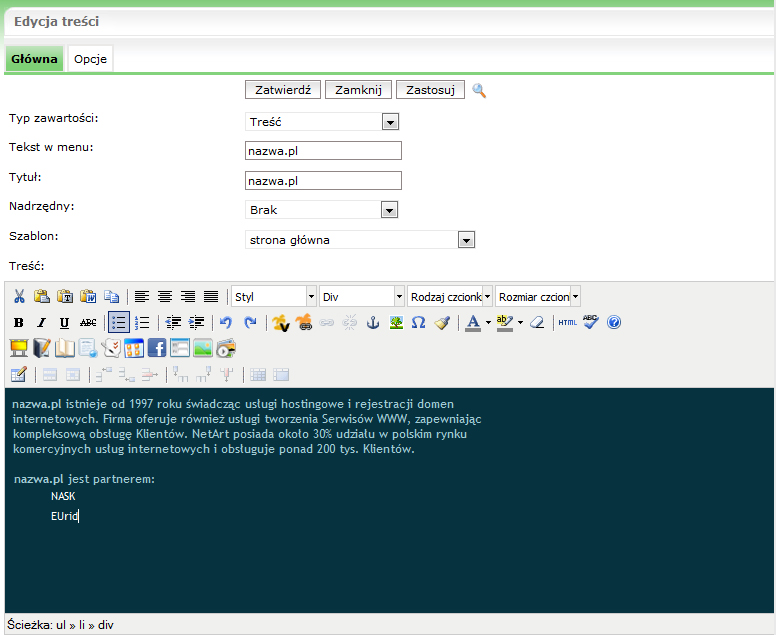Click the grayed chain link icon
The height and width of the screenshot is (635, 776).
[327, 323]
